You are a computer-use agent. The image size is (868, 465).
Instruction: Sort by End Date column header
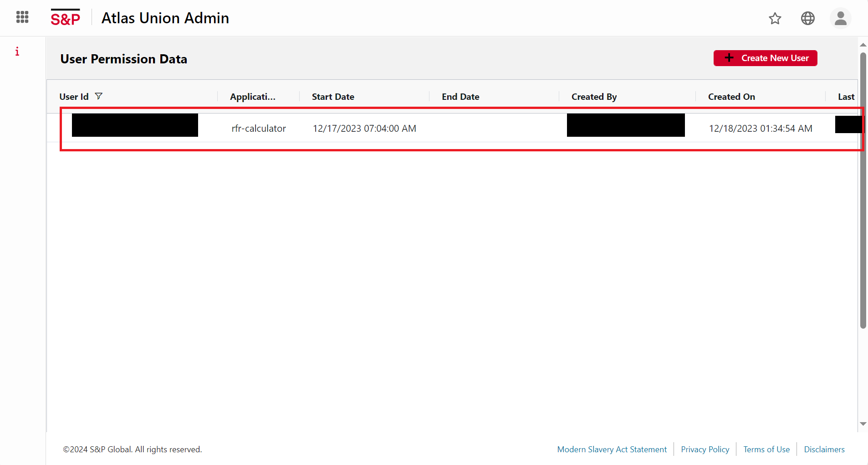(x=460, y=97)
